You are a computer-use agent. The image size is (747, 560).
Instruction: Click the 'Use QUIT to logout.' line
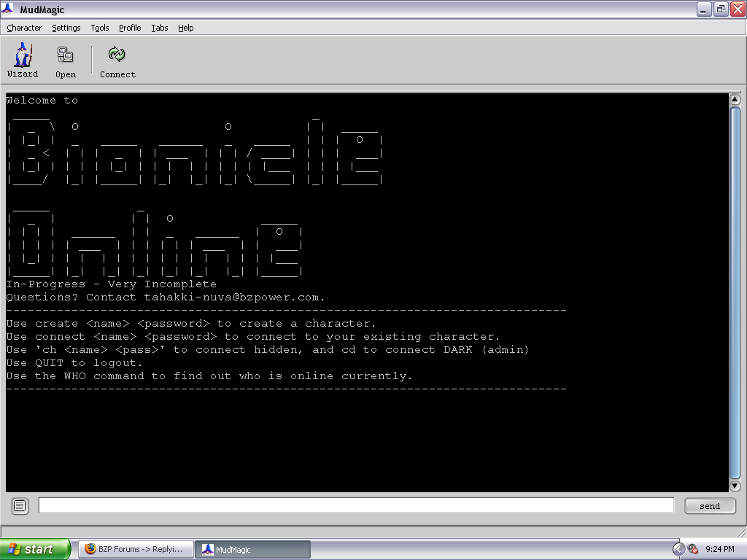coord(74,363)
